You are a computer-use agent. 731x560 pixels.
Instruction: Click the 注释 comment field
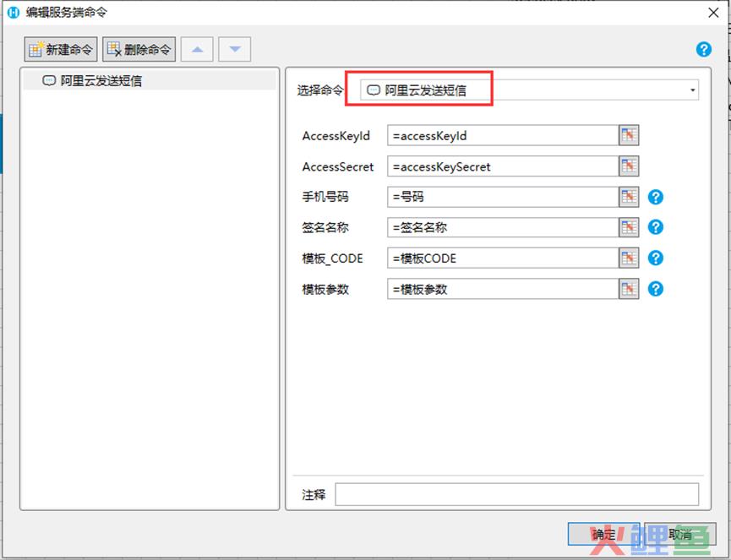(516, 494)
